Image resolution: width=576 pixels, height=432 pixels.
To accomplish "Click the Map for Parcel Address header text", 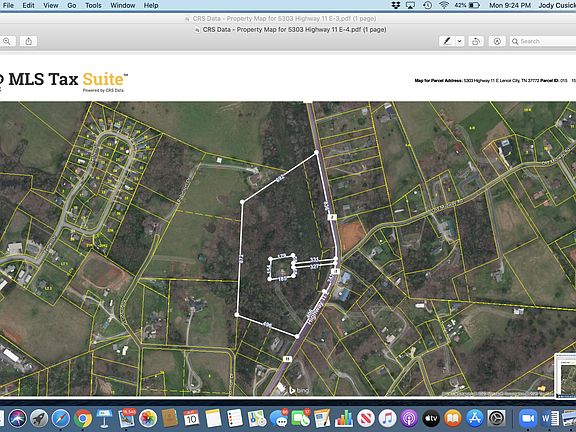I will 494,80.
